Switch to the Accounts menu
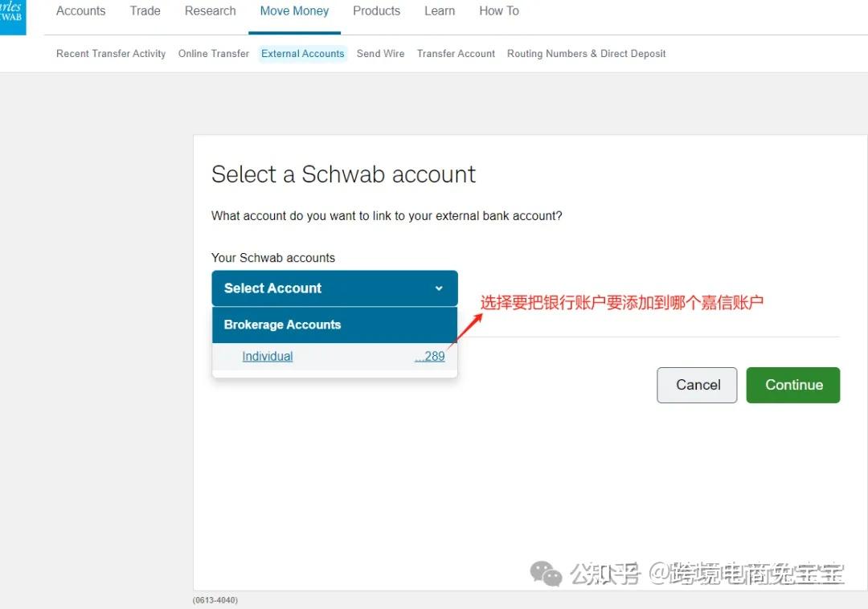The height and width of the screenshot is (609, 868). (80, 10)
